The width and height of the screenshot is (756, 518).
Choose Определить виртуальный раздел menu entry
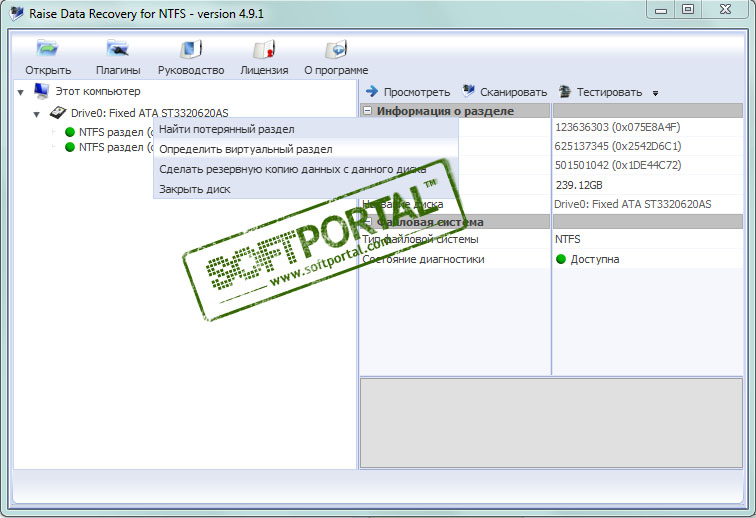[x=306, y=149]
